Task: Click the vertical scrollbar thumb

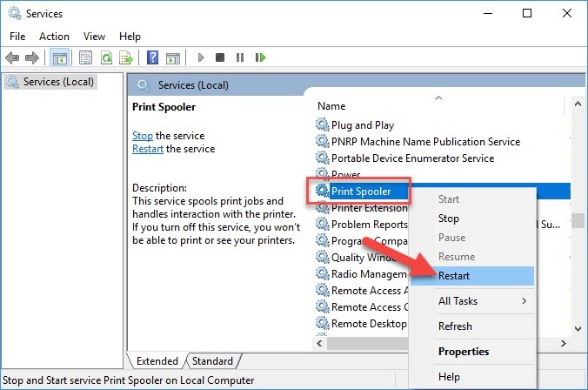Action: (578, 221)
